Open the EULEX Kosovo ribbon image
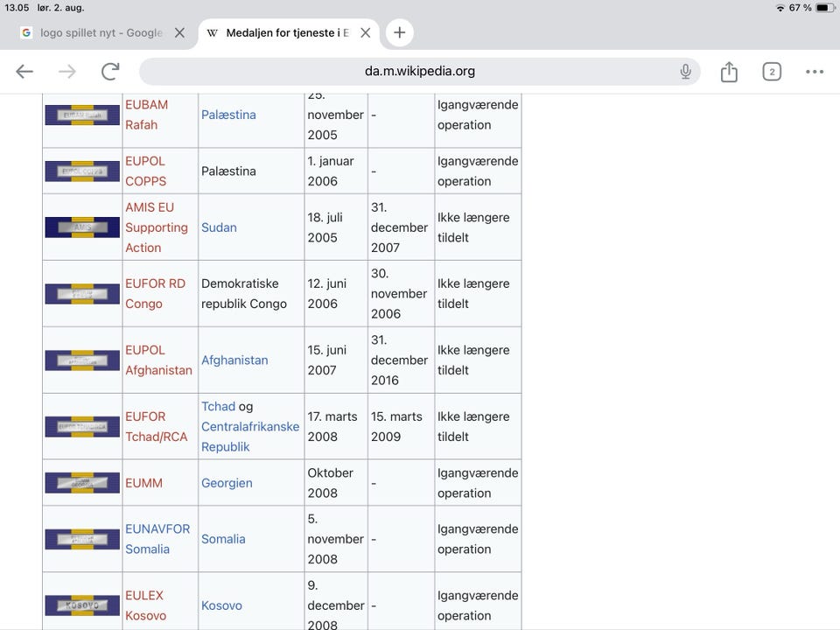Screen dimensions: 840x630 pos(82,605)
